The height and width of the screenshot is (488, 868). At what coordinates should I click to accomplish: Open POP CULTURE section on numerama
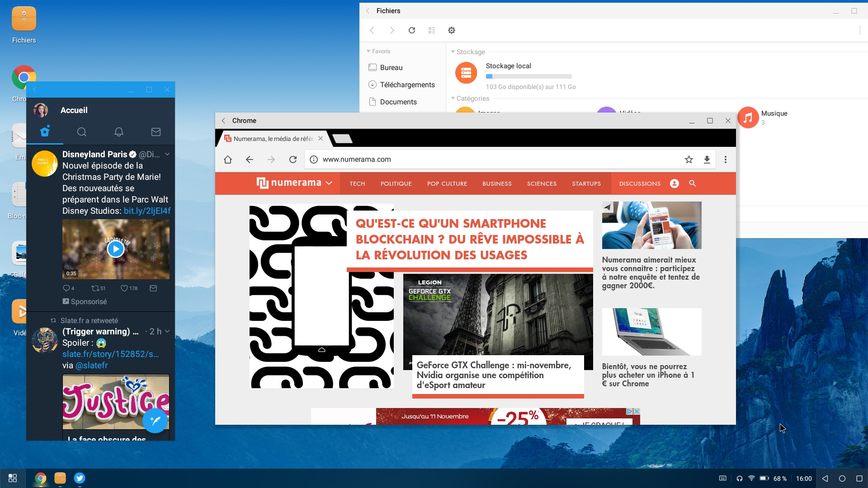[x=447, y=183]
